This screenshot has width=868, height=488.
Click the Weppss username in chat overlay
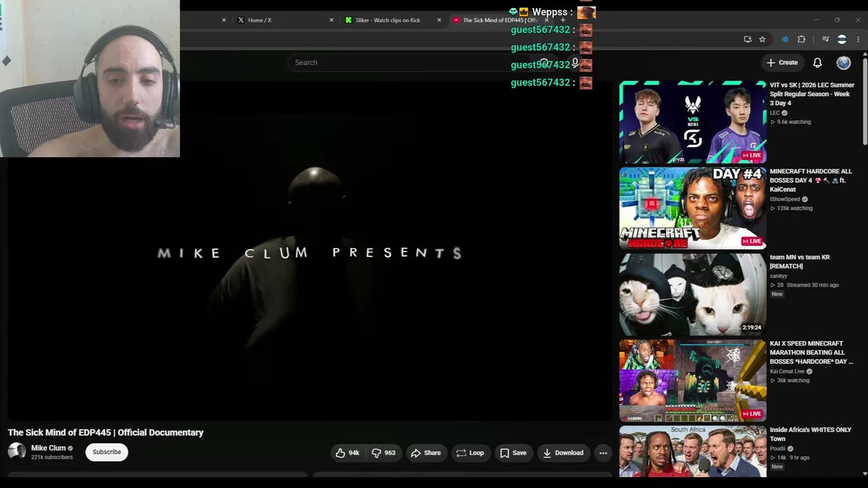pyautogui.click(x=549, y=12)
